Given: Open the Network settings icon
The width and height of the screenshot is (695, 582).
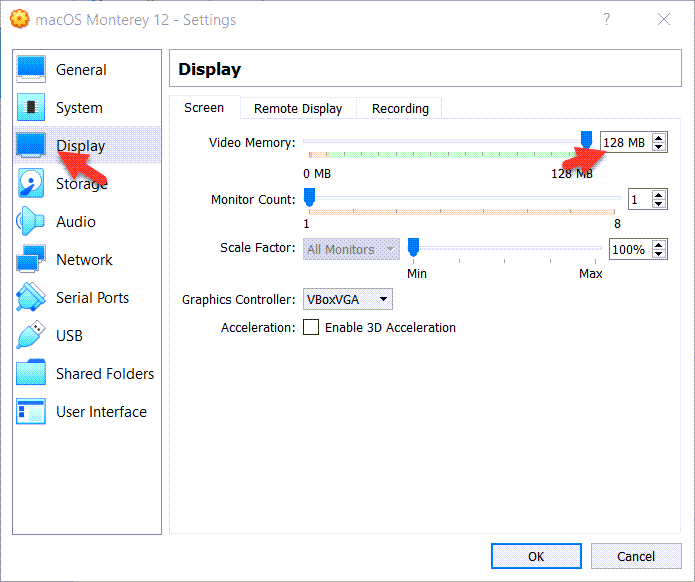Looking at the screenshot, I should 31,260.
